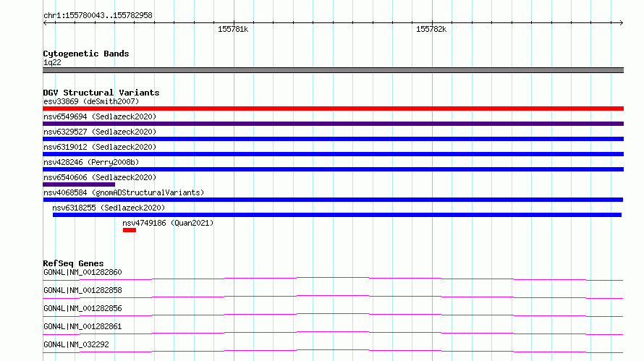The width and height of the screenshot is (644, 361).
Task: Open GON4L|NM_001282858 transcript label
Action: tap(82, 290)
